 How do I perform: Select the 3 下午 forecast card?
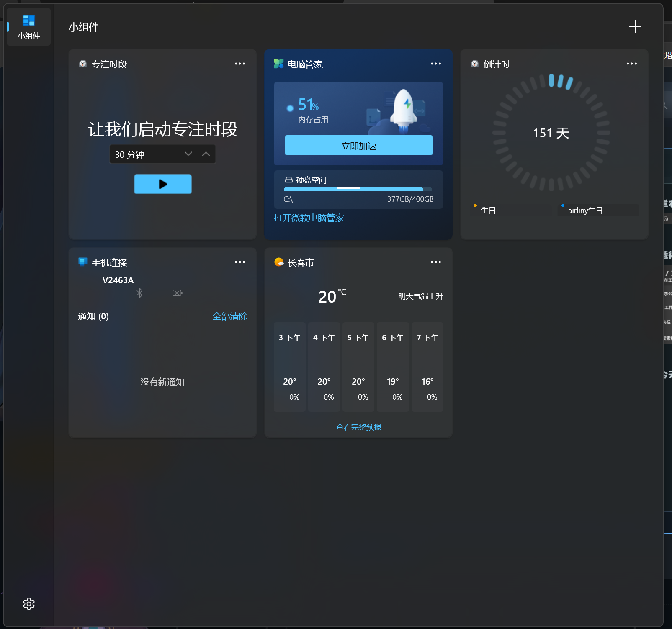(290, 367)
